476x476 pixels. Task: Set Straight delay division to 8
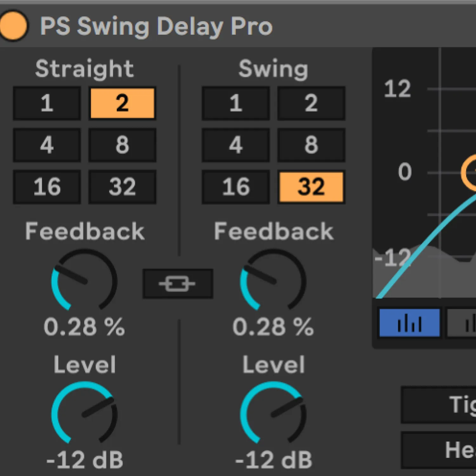tap(122, 145)
